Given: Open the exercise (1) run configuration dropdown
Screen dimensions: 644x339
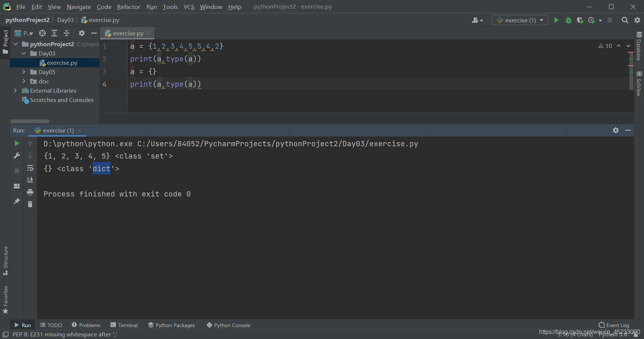Looking at the screenshot, I should [520, 20].
